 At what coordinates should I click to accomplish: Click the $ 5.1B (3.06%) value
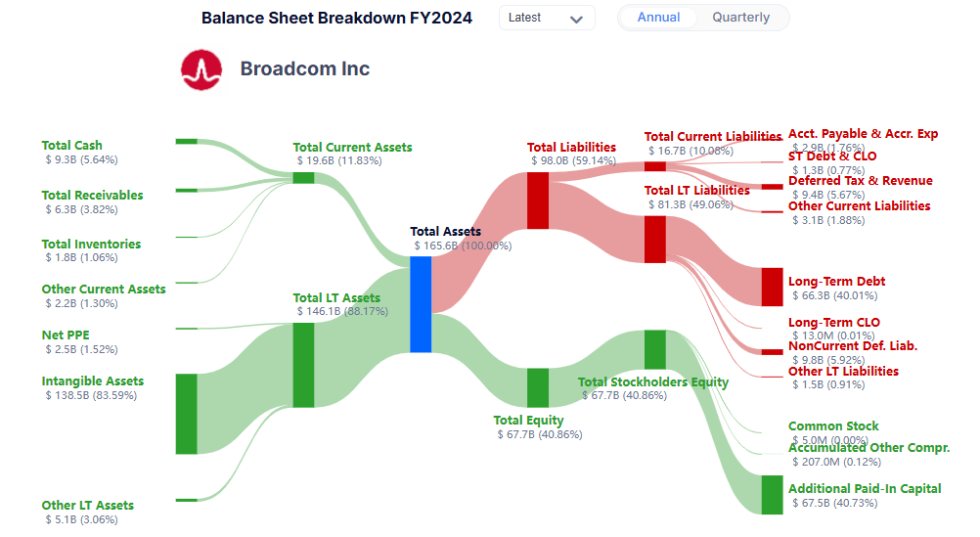click(81, 519)
